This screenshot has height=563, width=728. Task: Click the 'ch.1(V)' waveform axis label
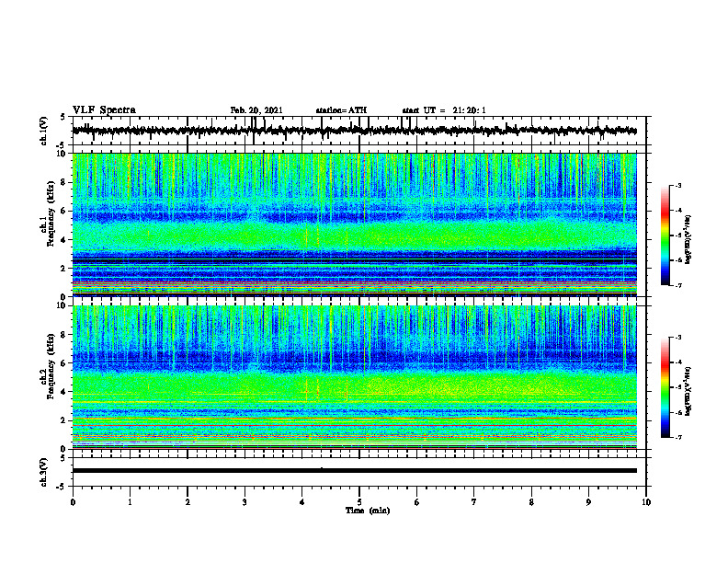click(44, 131)
